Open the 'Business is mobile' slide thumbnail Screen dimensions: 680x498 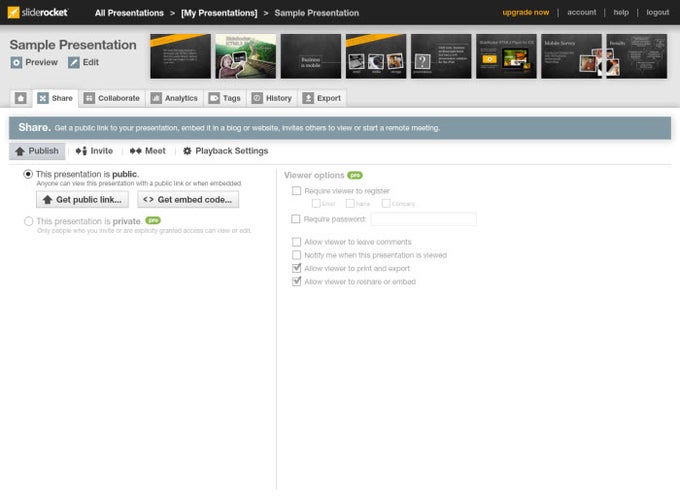(311, 56)
